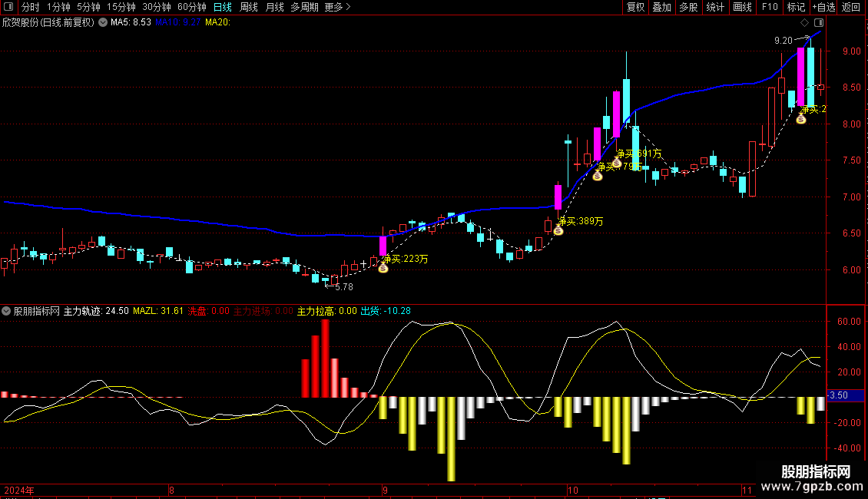Click the MA5: 8.53 label

[131, 22]
